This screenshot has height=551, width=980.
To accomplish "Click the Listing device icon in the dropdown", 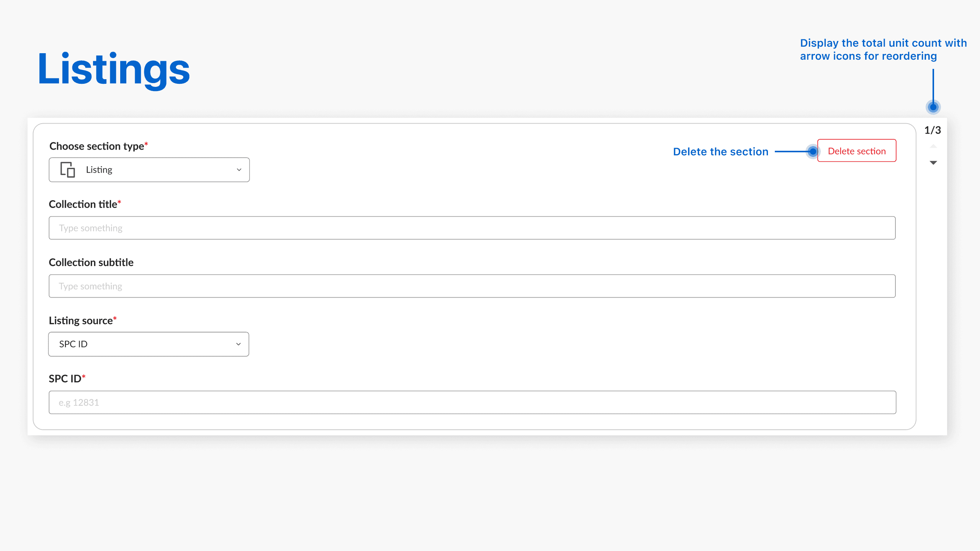I will click(67, 170).
